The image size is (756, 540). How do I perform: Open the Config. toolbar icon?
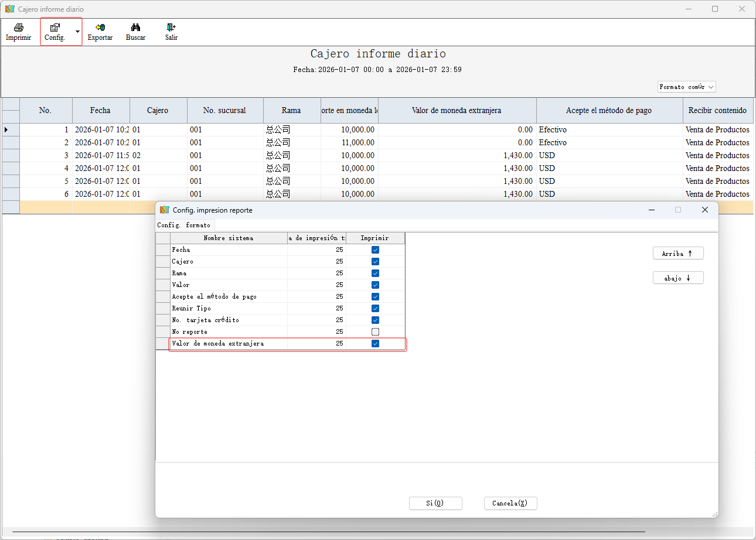coord(55,28)
